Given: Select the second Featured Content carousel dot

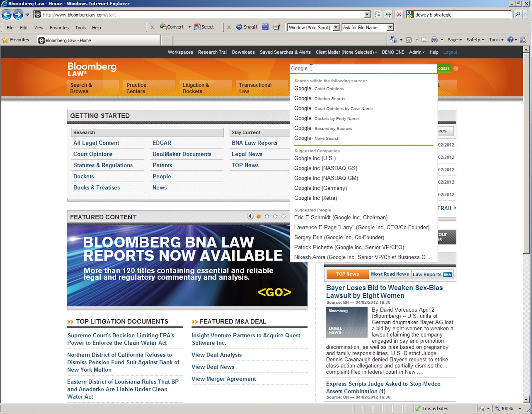Looking at the screenshot, I should (x=267, y=216).
